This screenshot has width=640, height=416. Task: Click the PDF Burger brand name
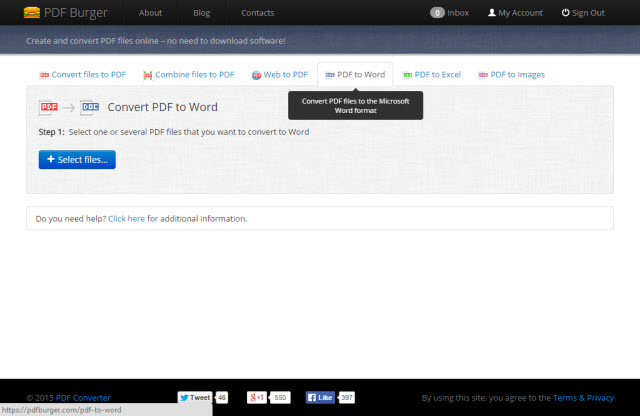point(76,13)
